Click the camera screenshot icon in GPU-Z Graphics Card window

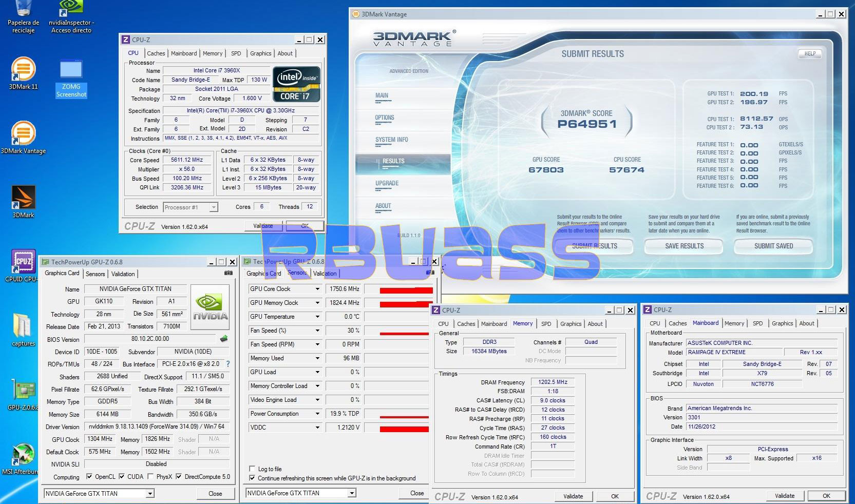(x=228, y=273)
